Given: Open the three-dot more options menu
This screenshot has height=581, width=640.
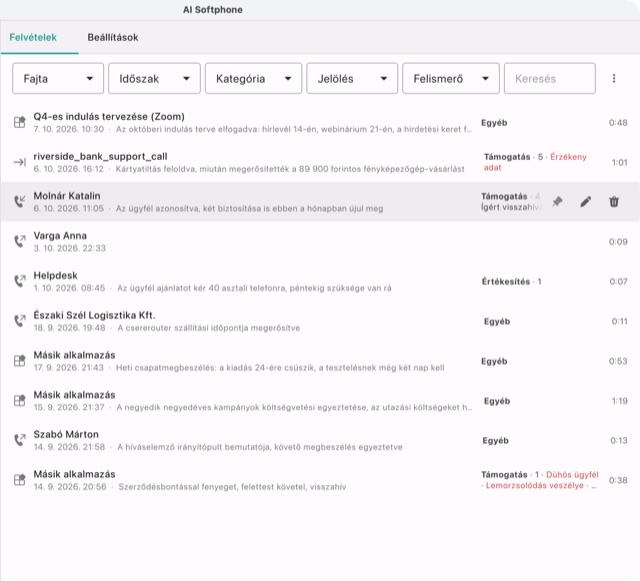Looking at the screenshot, I should (614, 78).
